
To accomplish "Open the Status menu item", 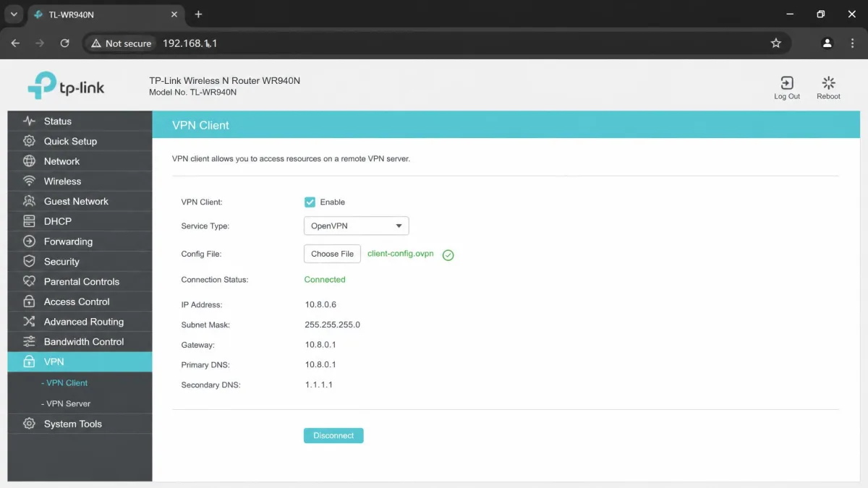I will tap(80, 121).
